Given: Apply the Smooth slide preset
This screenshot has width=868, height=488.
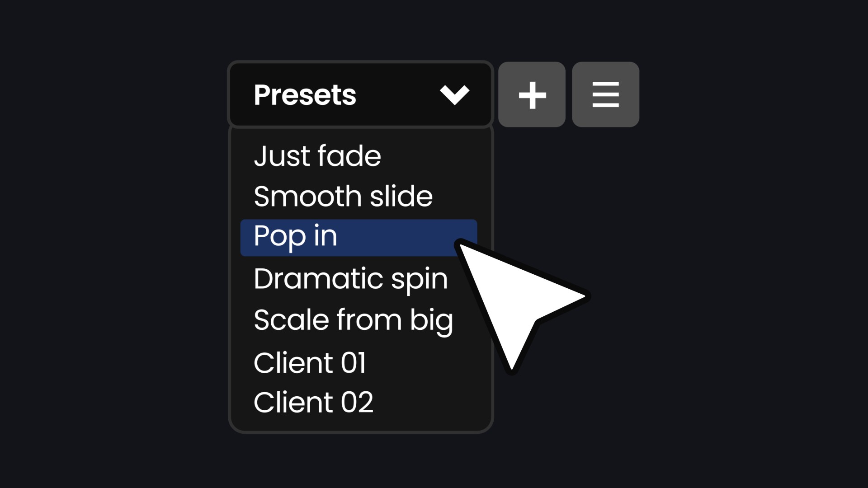Looking at the screenshot, I should 343,196.
